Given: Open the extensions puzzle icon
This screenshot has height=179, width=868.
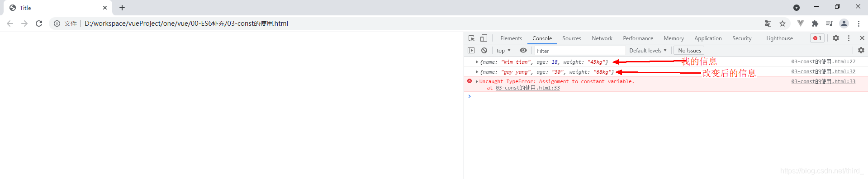Looking at the screenshot, I should [x=815, y=24].
